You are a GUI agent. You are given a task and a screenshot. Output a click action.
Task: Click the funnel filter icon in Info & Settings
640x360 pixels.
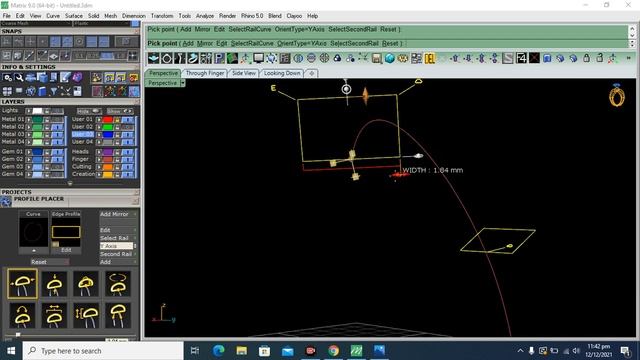click(x=54, y=91)
